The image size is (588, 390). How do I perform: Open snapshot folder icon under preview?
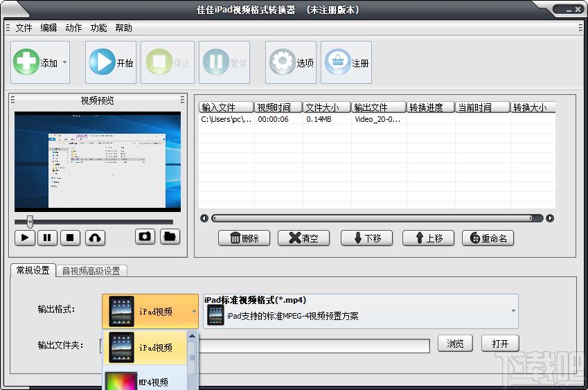tap(170, 237)
